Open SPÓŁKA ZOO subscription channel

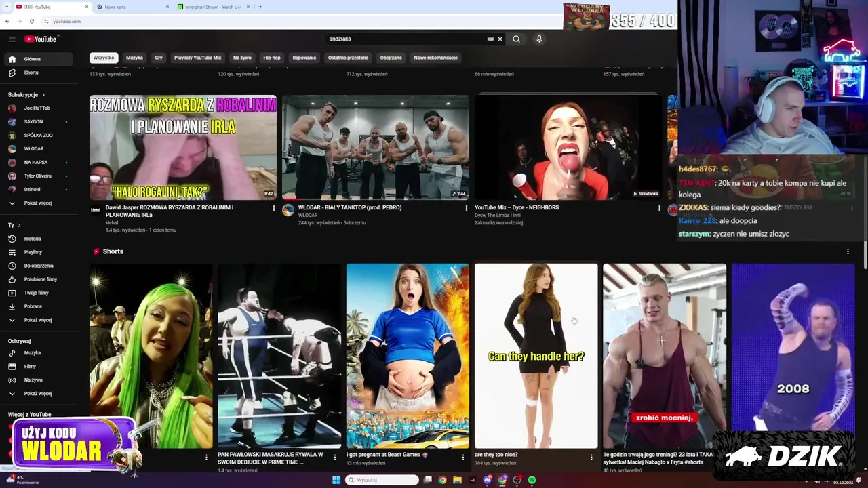click(x=37, y=136)
